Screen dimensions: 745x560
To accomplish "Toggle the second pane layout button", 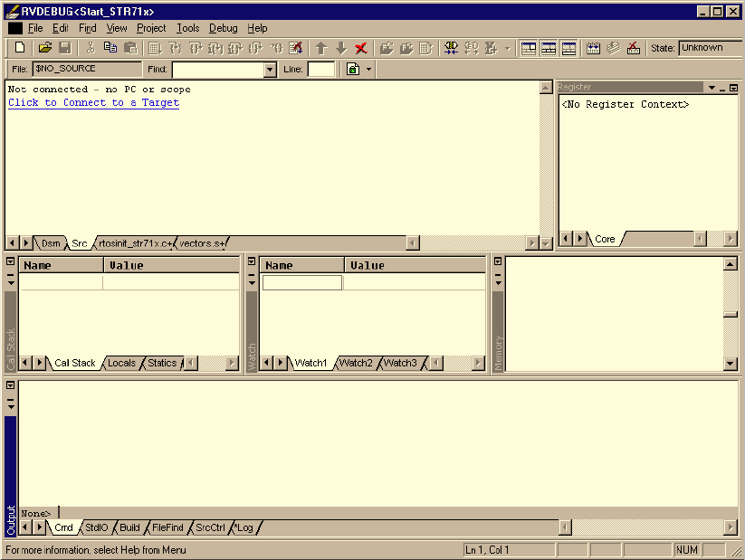I will pyautogui.click(x=549, y=48).
